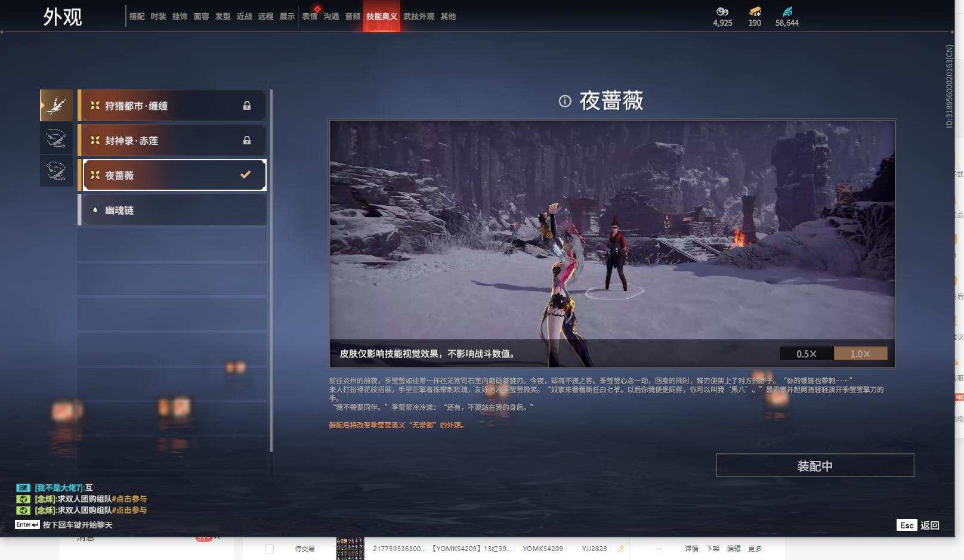This screenshot has height=560, width=964.
Task: Click 更多 in background window row
Action: 755,549
